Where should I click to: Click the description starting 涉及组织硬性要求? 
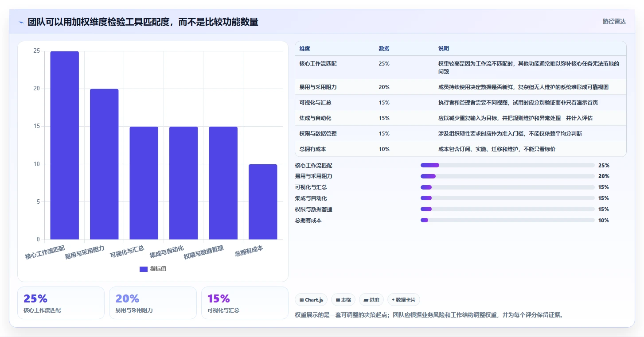pos(510,134)
